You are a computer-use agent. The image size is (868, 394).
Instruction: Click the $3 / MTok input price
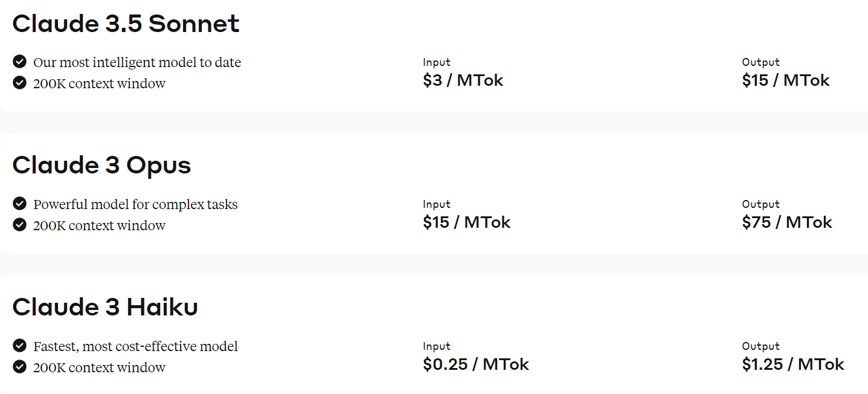coord(463,80)
